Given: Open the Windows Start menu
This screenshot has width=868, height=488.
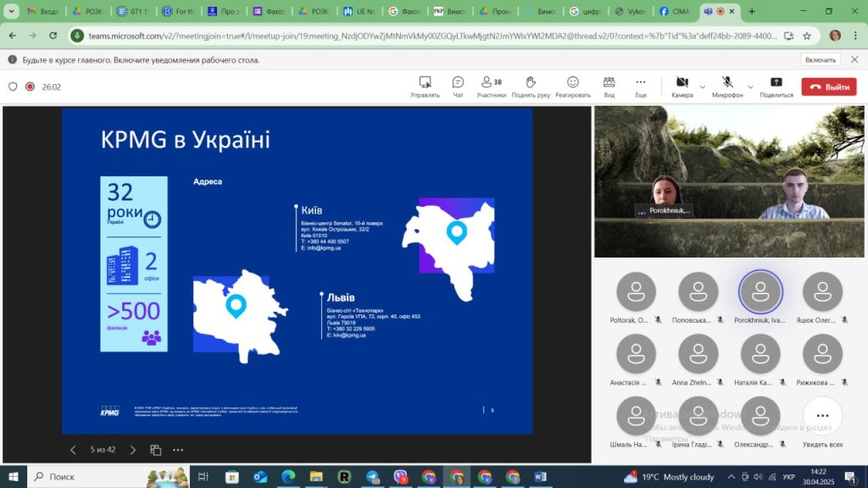Looking at the screenshot, I should (14, 476).
